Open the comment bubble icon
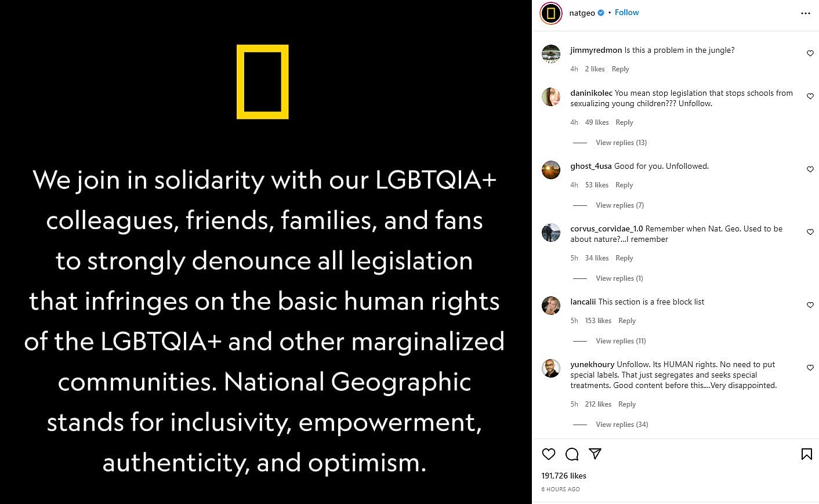Image resolution: width=819 pixels, height=504 pixels. (572, 454)
